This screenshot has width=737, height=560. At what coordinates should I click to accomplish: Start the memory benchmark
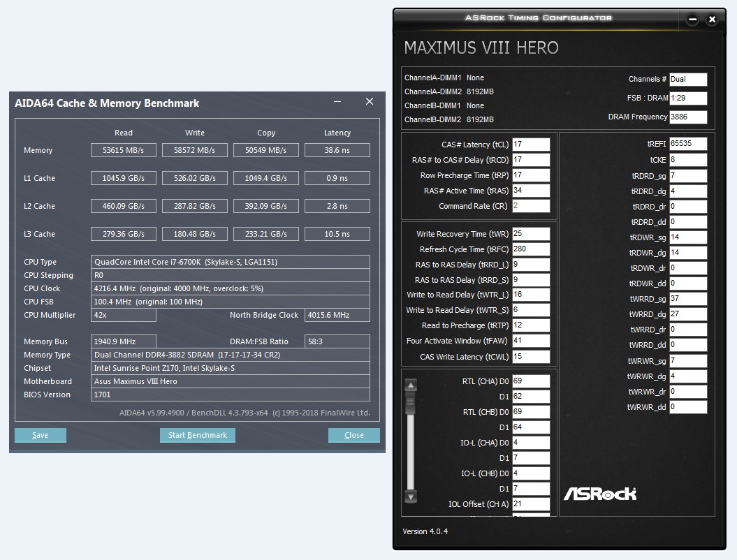point(198,435)
